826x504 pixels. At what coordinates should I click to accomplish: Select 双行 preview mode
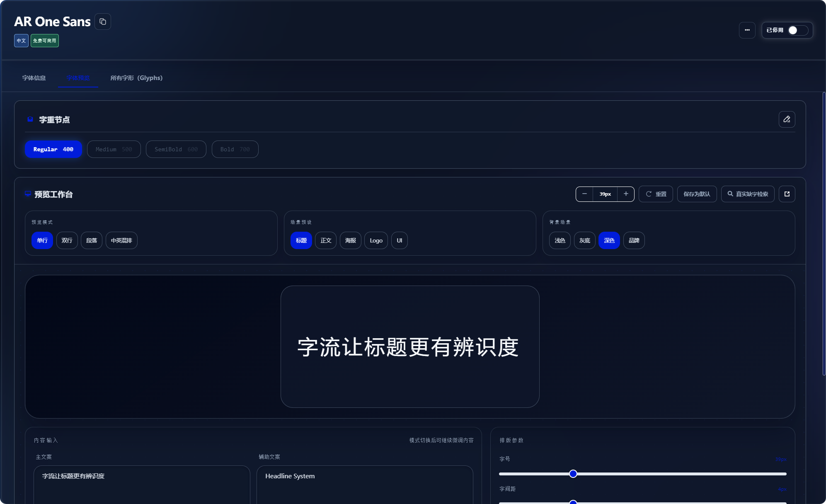[x=67, y=240]
